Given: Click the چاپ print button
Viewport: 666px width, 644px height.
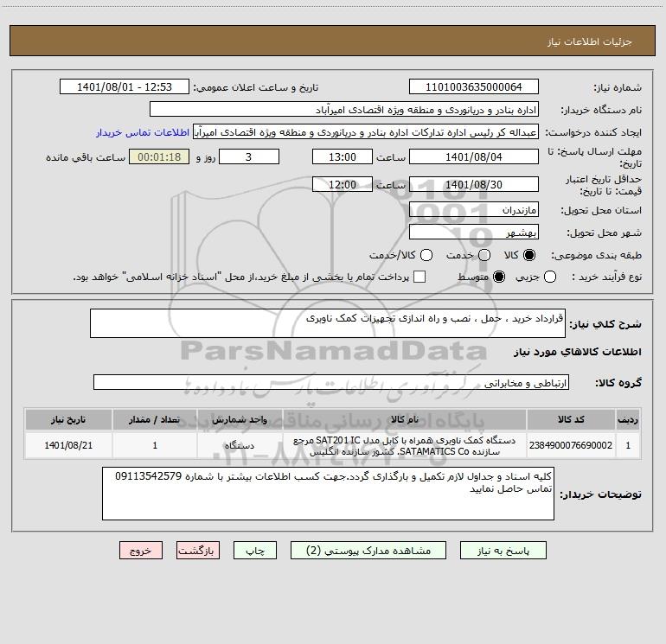Looking at the screenshot, I should tap(255, 551).
